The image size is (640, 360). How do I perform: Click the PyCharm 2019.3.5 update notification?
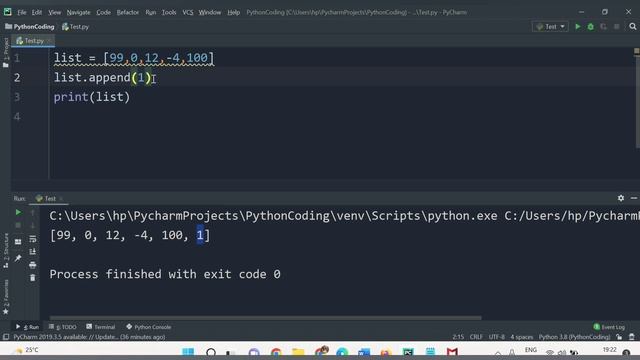click(89, 337)
